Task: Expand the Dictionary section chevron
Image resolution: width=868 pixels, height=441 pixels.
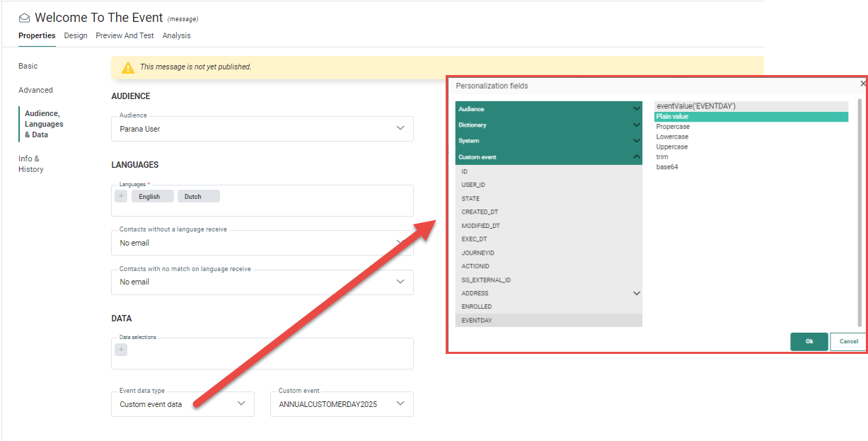Action: [636, 125]
